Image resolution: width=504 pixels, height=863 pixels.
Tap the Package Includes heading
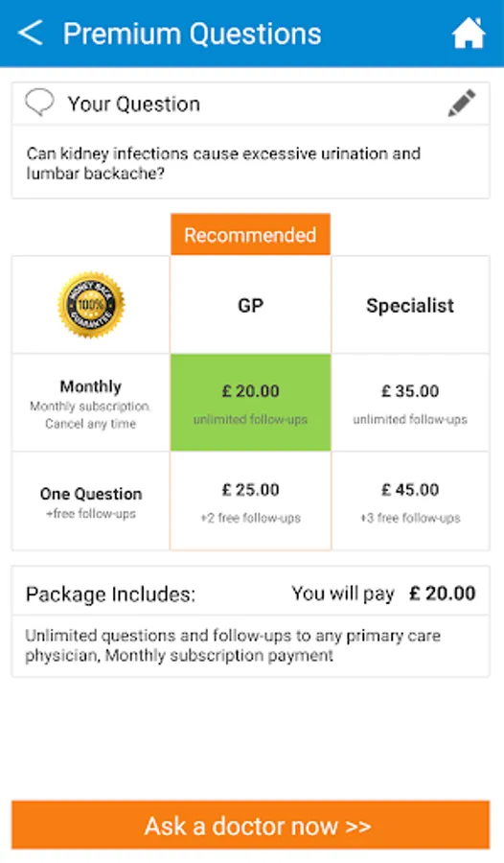pyautogui.click(x=110, y=594)
